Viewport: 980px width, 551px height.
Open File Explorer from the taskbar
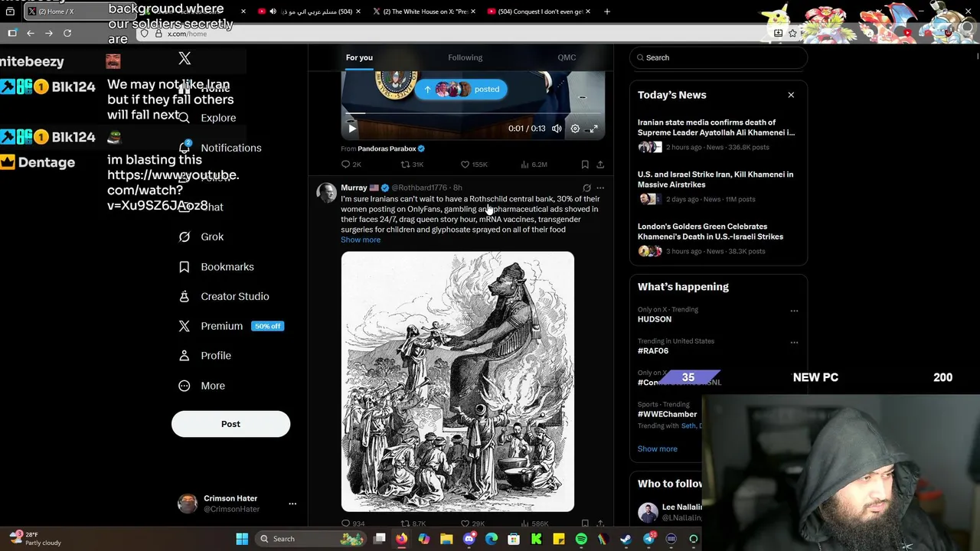click(446, 539)
